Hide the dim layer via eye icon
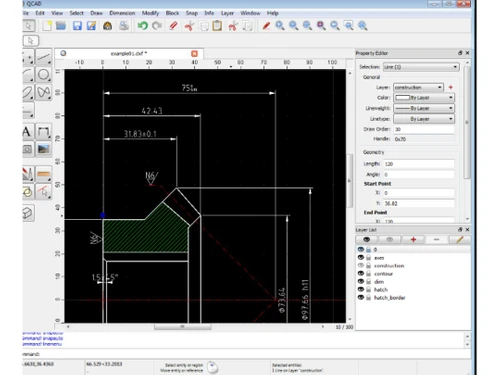Viewport: 500px width, 375px height. (x=361, y=282)
